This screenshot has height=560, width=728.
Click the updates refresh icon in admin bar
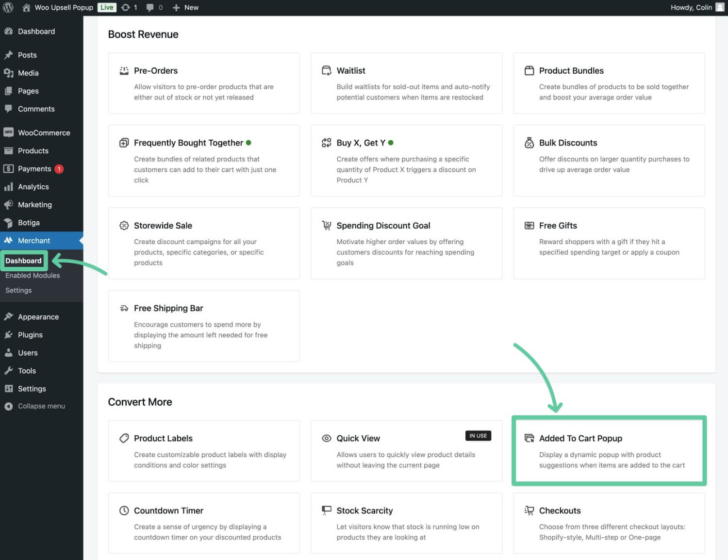[x=125, y=7]
